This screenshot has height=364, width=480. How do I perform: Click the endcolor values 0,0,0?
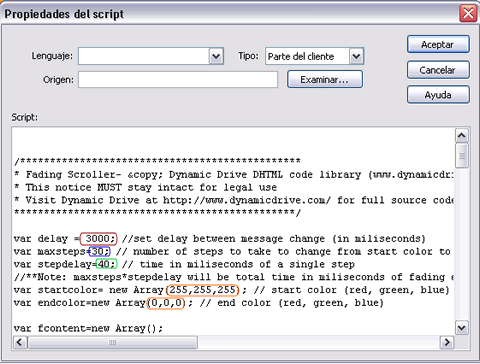(166, 303)
